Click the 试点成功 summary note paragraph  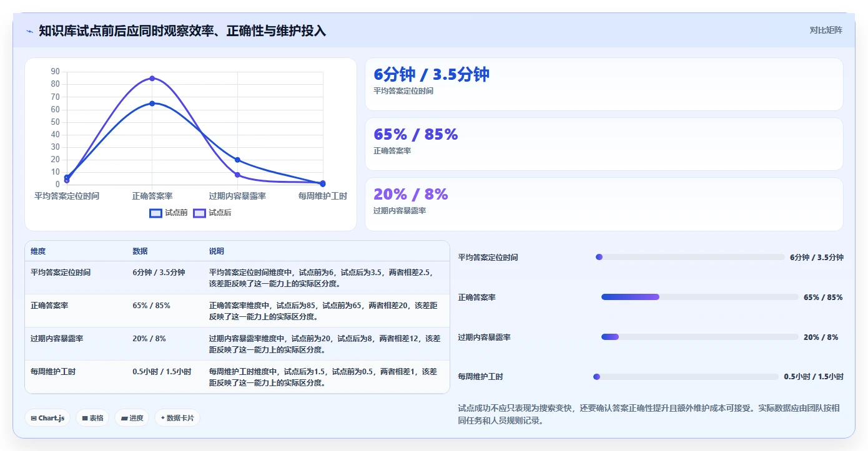[650, 414]
